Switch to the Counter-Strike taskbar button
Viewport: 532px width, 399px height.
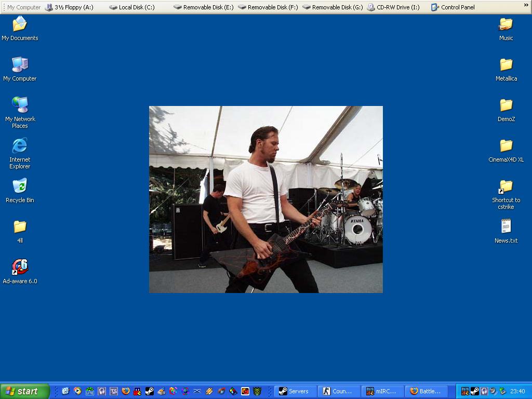tap(339, 391)
